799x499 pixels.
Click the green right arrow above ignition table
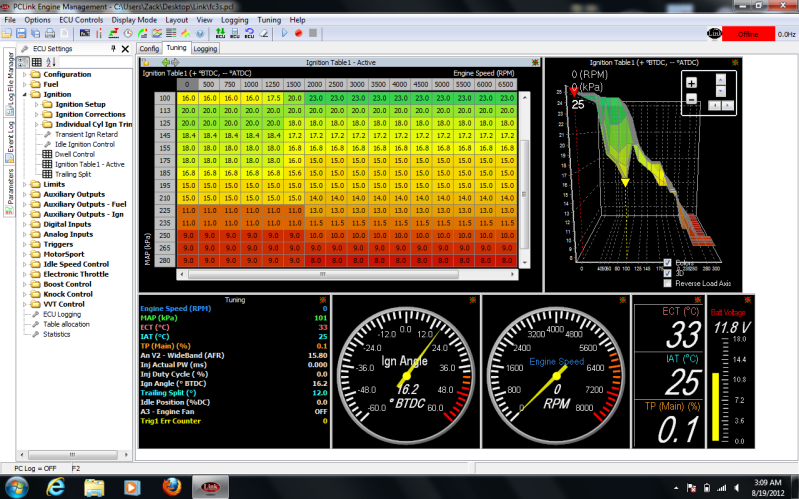pyautogui.click(x=175, y=62)
